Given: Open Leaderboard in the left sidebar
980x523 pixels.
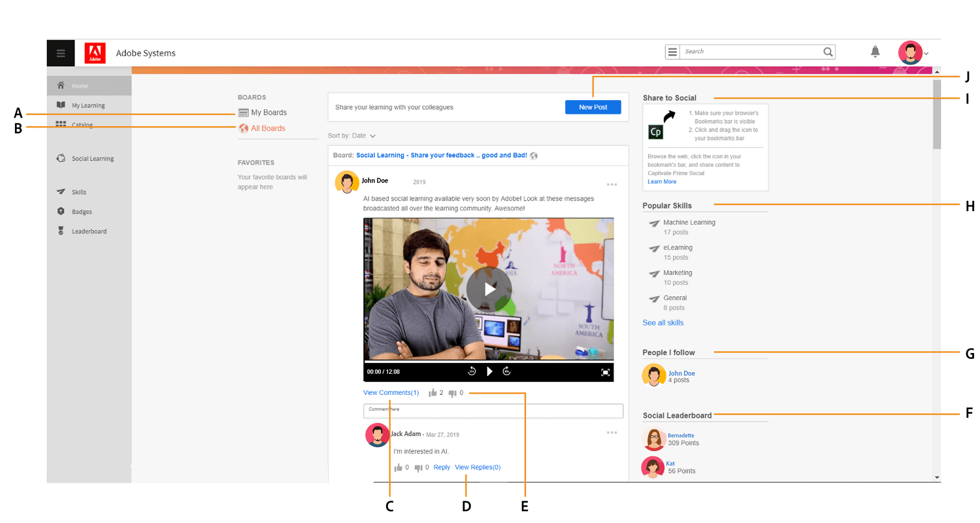Looking at the screenshot, I should [x=89, y=231].
